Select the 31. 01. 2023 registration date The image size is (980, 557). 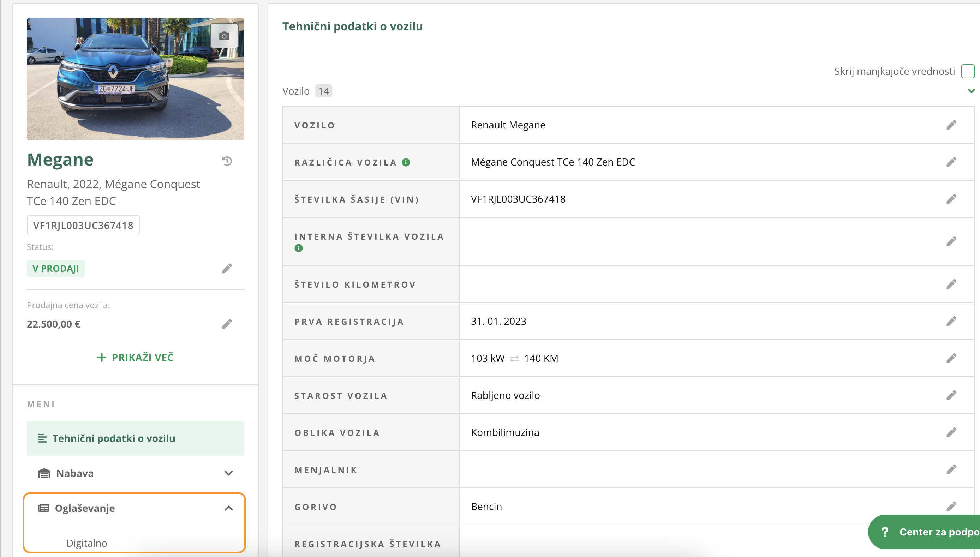(x=498, y=321)
